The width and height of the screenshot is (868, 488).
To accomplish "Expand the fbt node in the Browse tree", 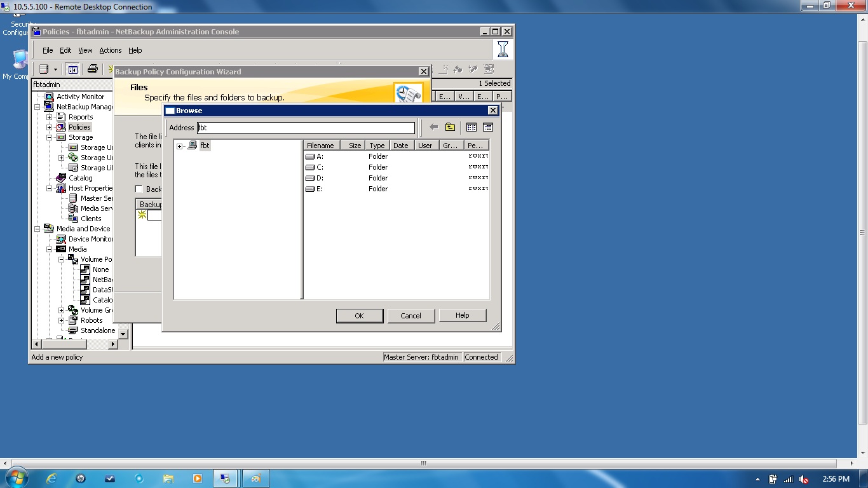I will (179, 146).
